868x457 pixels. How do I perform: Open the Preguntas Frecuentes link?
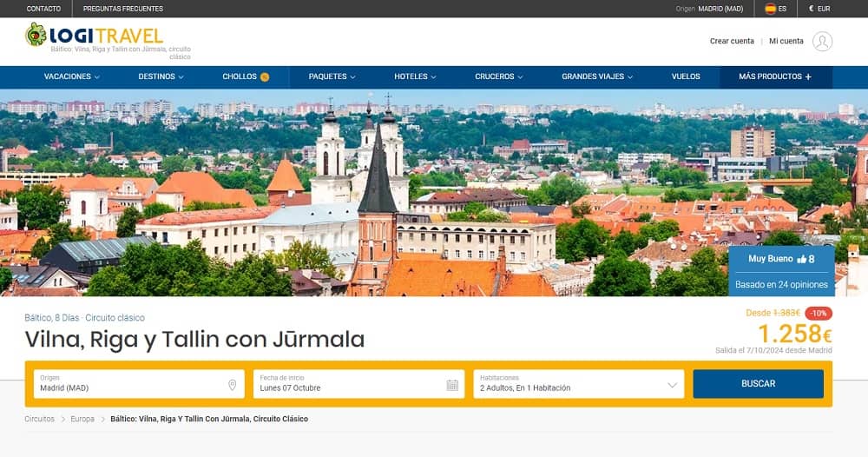pos(123,9)
